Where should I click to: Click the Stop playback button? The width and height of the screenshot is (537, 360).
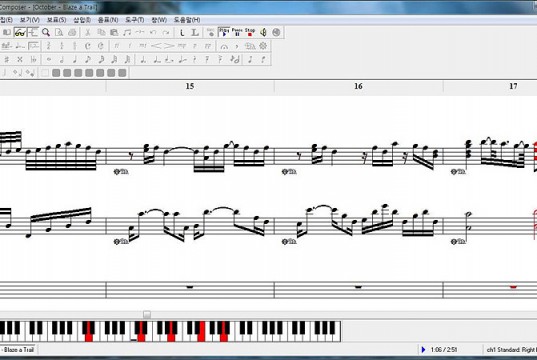point(250,32)
